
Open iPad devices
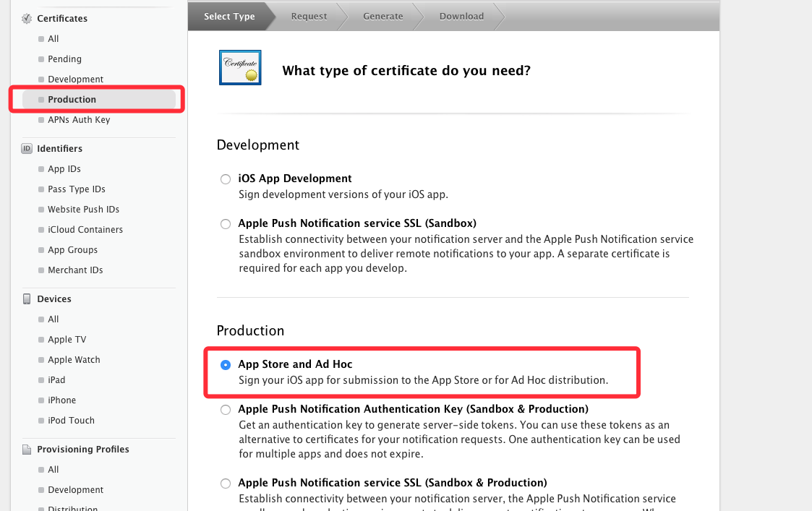56,379
